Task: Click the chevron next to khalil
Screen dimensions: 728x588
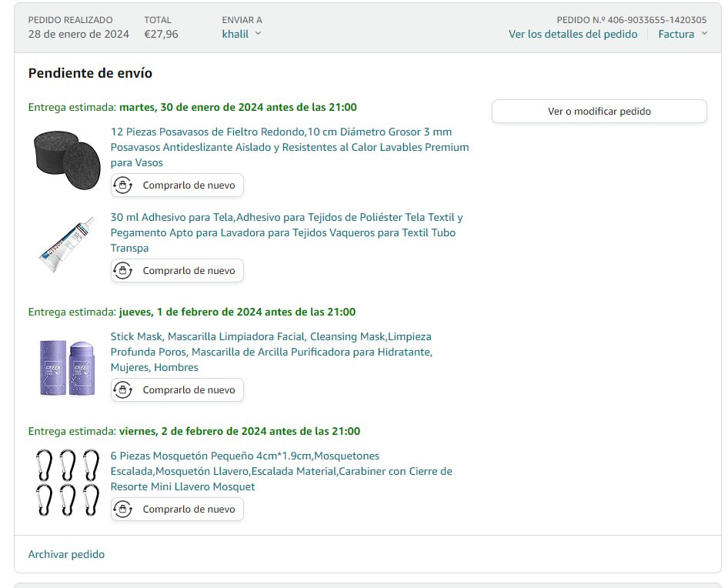Action: click(258, 34)
